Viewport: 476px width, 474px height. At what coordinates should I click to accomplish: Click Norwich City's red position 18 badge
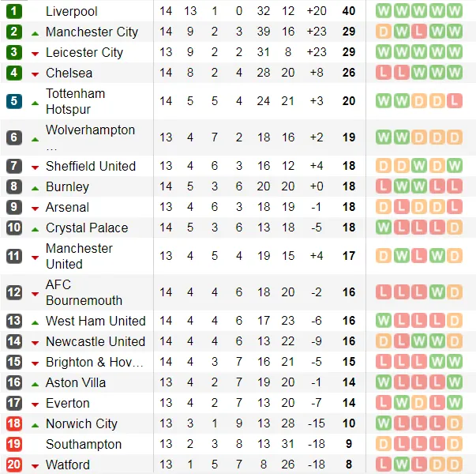pos(14,423)
